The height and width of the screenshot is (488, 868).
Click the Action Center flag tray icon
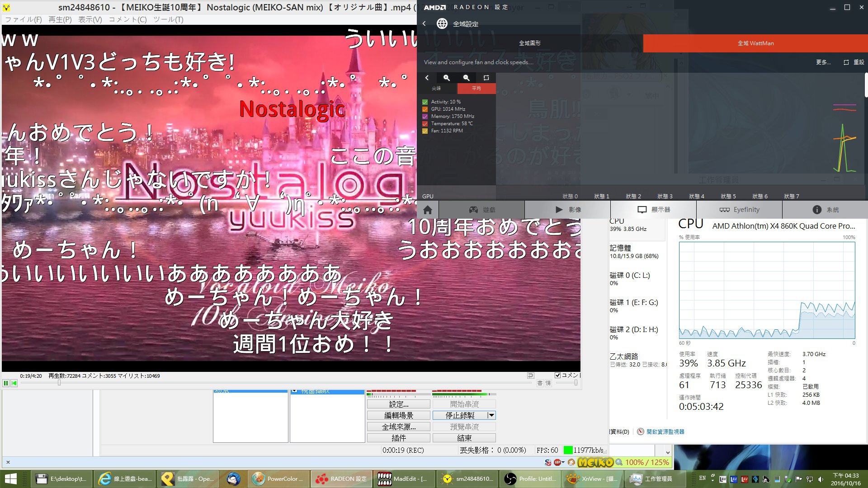799,479
